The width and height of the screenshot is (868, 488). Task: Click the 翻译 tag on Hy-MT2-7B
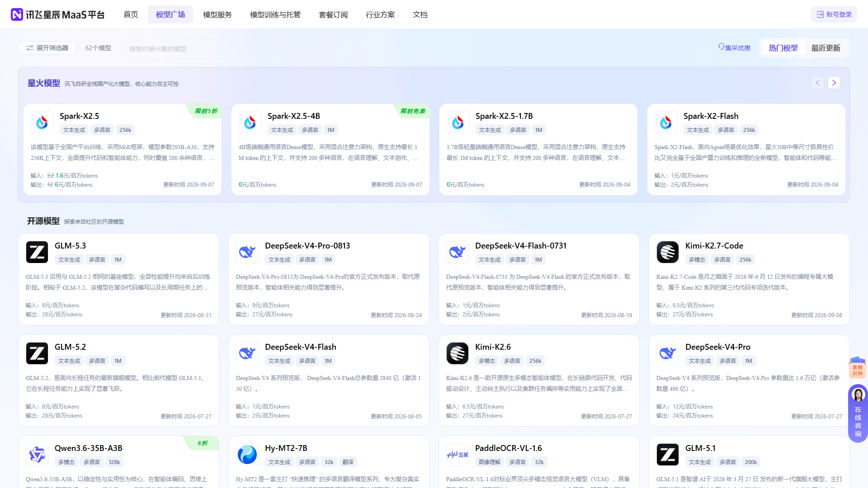(348, 462)
